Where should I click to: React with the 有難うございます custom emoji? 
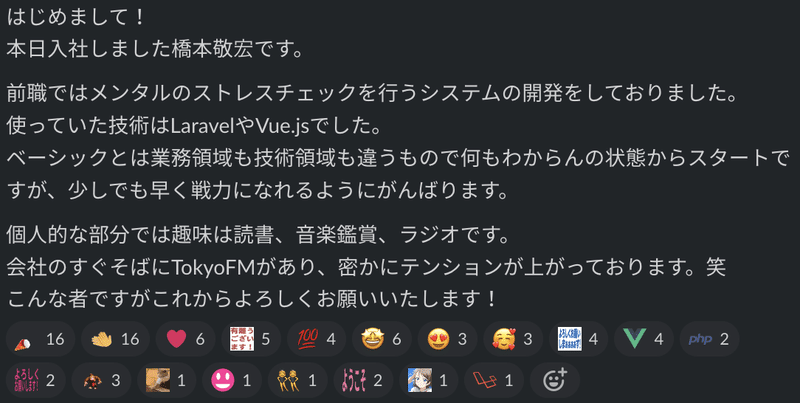coord(251,339)
